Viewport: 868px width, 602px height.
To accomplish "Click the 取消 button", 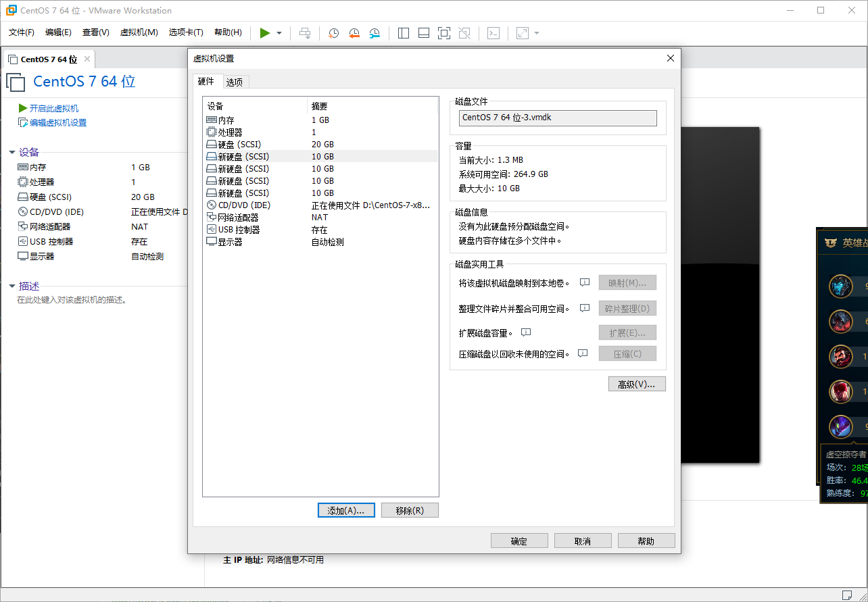I will pyautogui.click(x=583, y=541).
